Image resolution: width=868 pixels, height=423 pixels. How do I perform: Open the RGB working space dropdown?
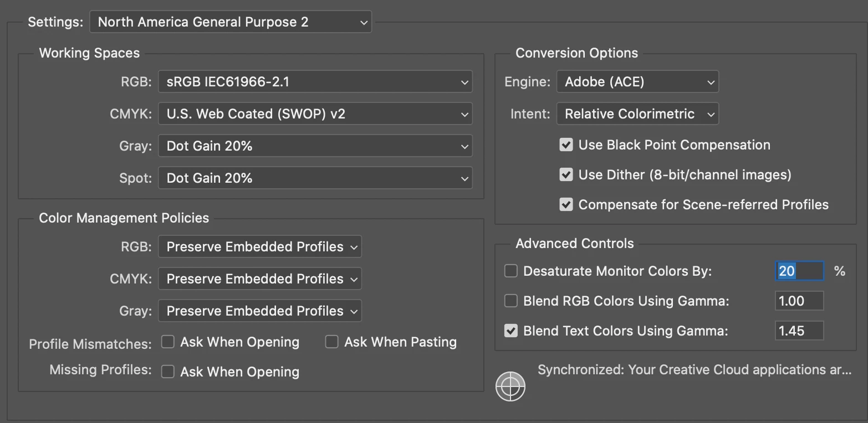point(315,82)
